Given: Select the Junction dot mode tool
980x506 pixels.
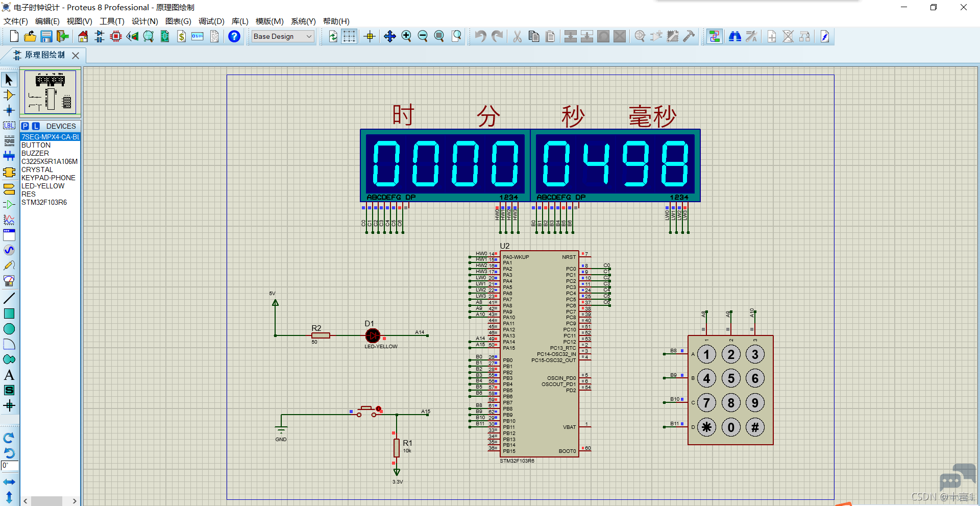Looking at the screenshot, I should tap(9, 110).
